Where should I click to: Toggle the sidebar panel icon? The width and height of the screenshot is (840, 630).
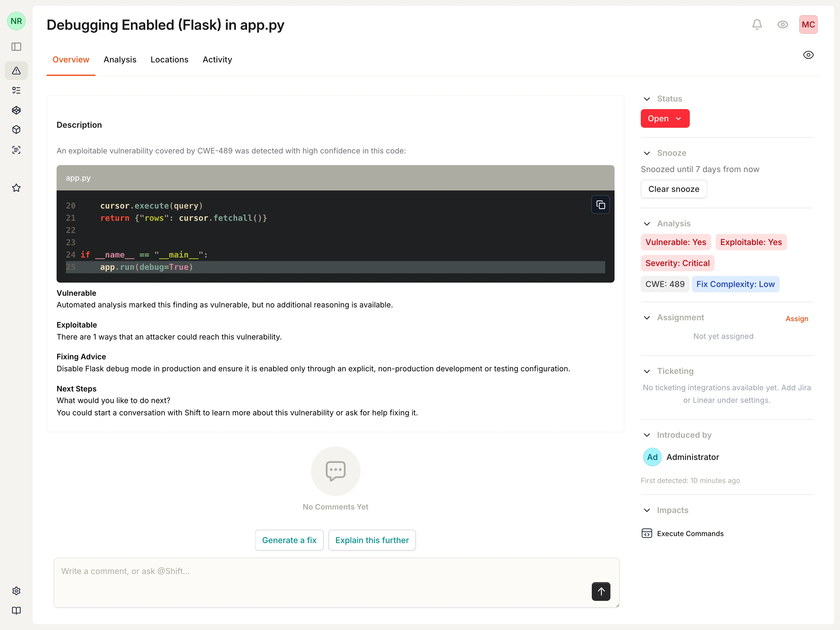pos(16,47)
